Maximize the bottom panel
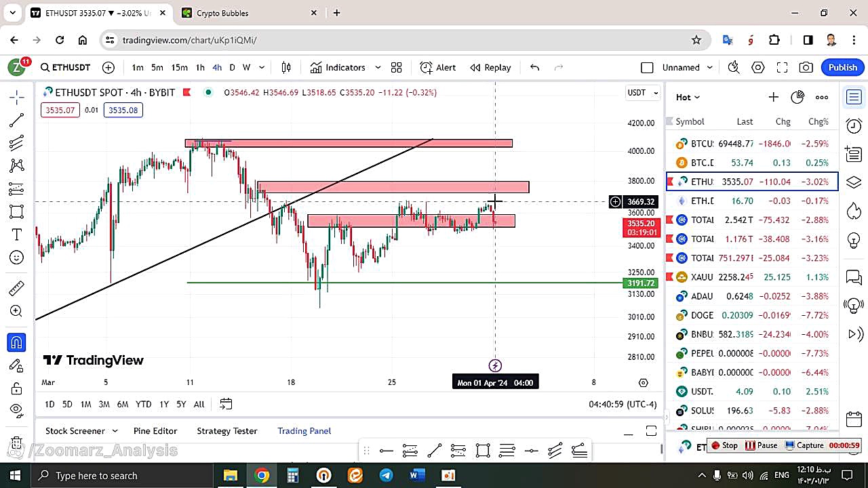This screenshot has height=488, width=868. 651,431
